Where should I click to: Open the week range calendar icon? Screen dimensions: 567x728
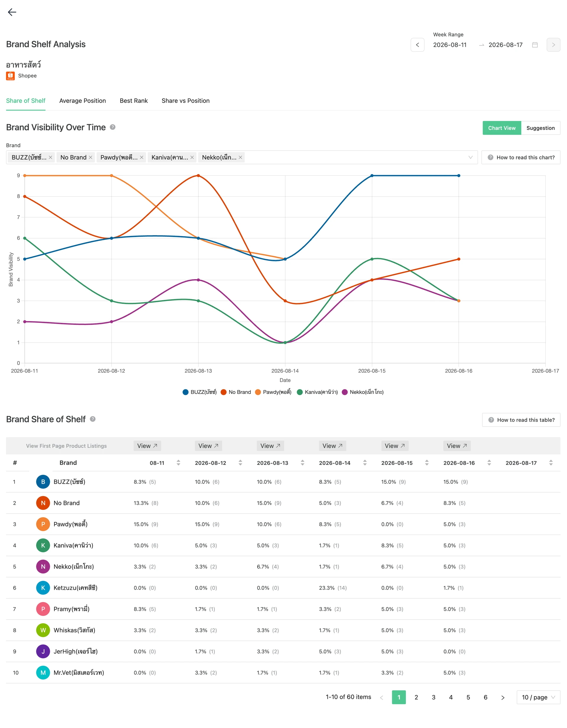tap(535, 45)
